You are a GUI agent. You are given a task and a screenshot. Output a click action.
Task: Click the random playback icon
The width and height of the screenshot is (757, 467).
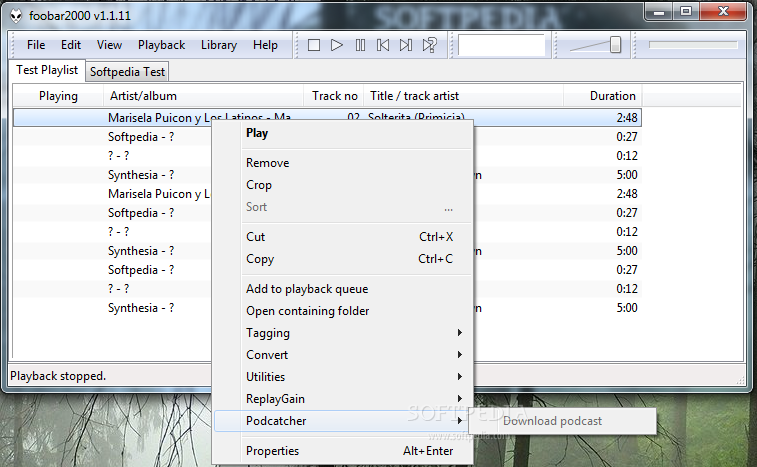pos(429,45)
